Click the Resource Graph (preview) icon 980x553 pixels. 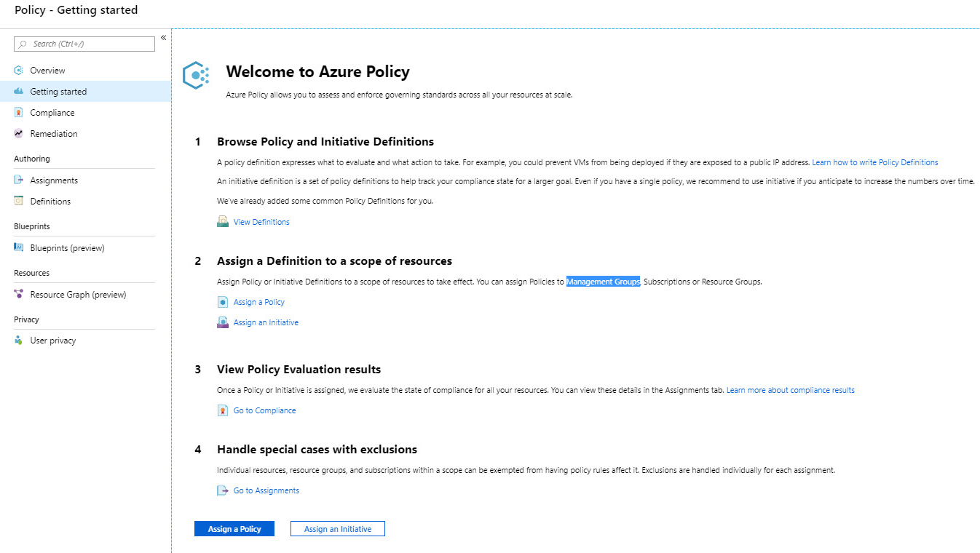click(19, 295)
